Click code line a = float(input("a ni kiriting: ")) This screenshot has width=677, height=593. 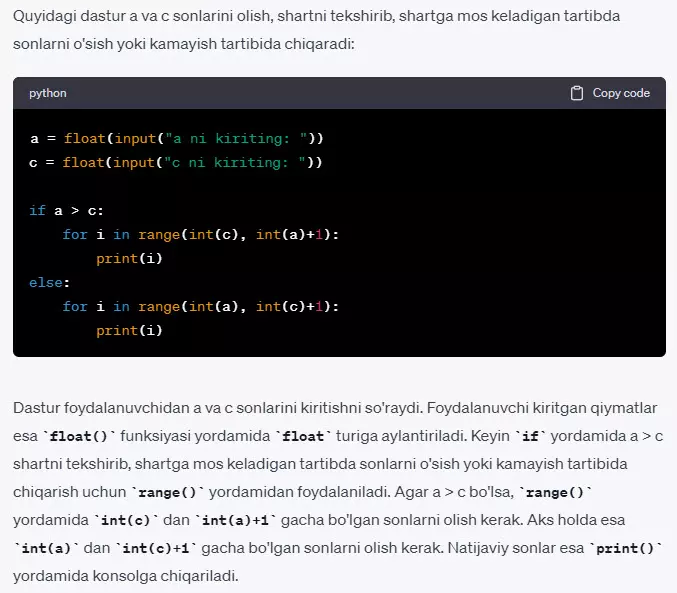177,139
